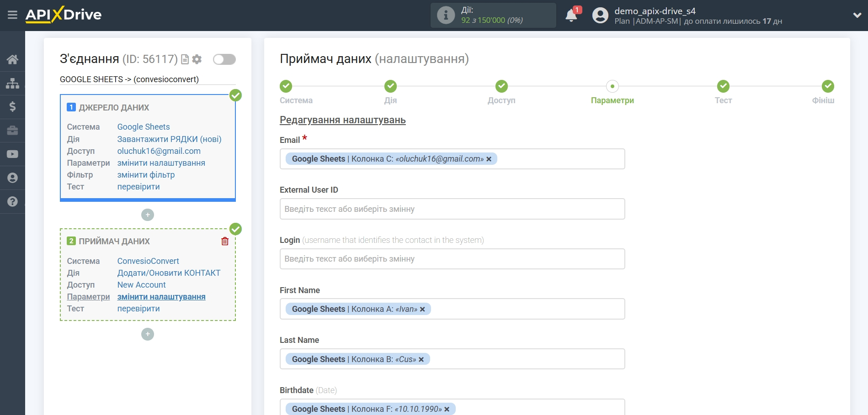The width and height of the screenshot is (868, 415).
Task: Click the змінити фільтр link
Action: tap(146, 175)
